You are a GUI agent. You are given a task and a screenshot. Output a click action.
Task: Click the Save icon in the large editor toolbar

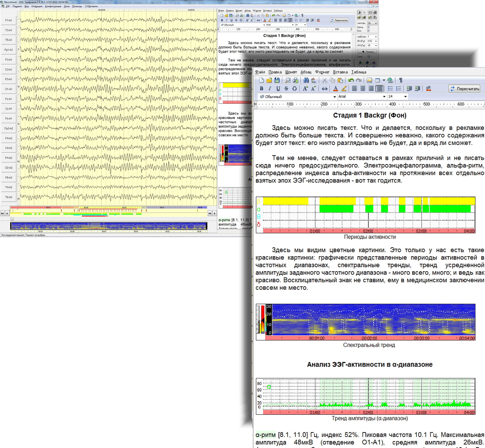pyautogui.click(x=277, y=80)
